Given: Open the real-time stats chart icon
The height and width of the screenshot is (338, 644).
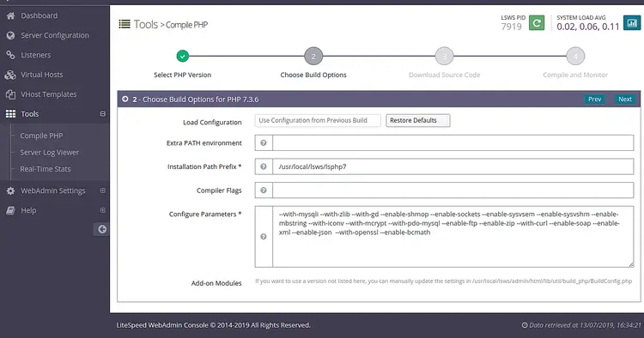Looking at the screenshot, I should [632, 23].
